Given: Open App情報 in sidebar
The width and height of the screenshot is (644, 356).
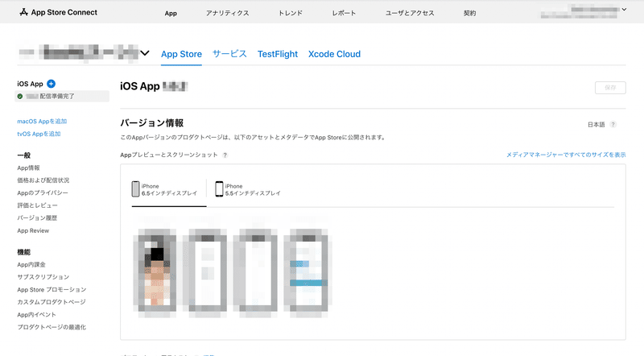Looking at the screenshot, I should pyautogui.click(x=28, y=168).
